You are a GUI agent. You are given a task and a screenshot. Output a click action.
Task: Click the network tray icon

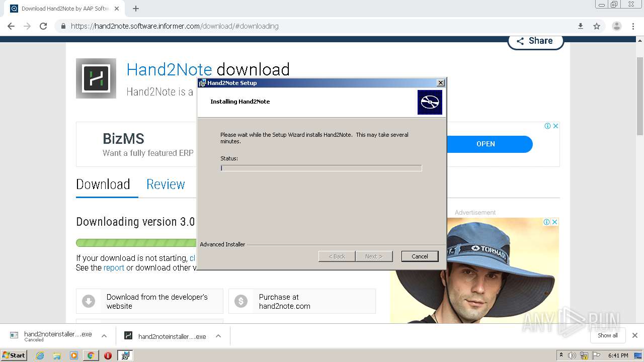[x=584, y=355]
